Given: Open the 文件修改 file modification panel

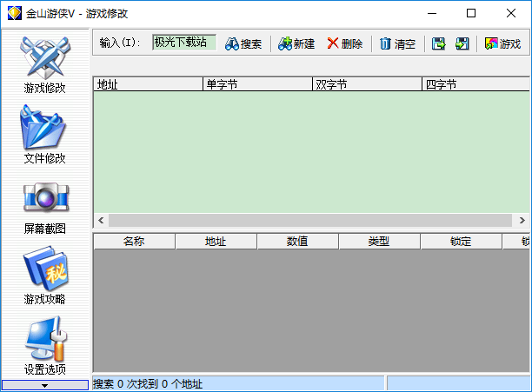Looking at the screenshot, I should tap(45, 135).
